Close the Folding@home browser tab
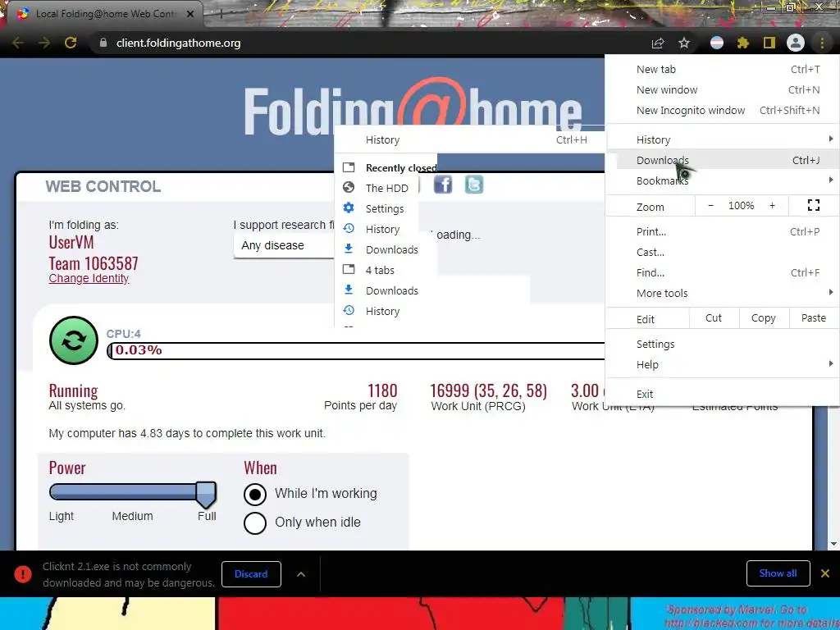 pyautogui.click(x=190, y=14)
